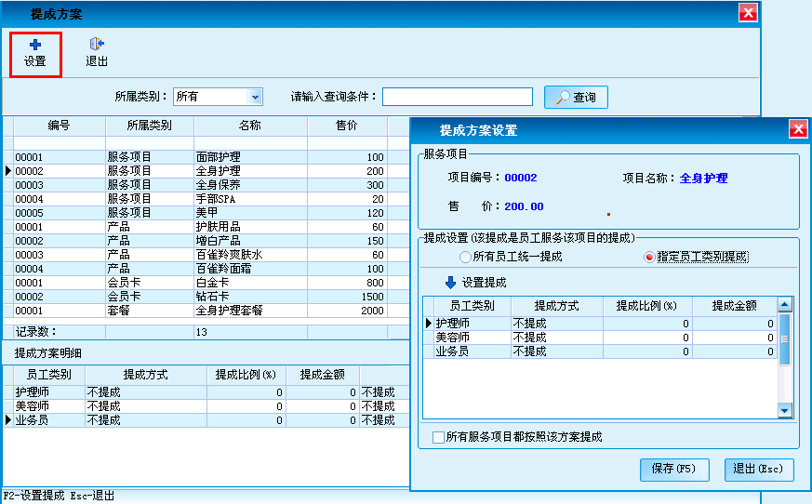Click the 名称 column header
This screenshot has height=504, width=812.
[249, 126]
